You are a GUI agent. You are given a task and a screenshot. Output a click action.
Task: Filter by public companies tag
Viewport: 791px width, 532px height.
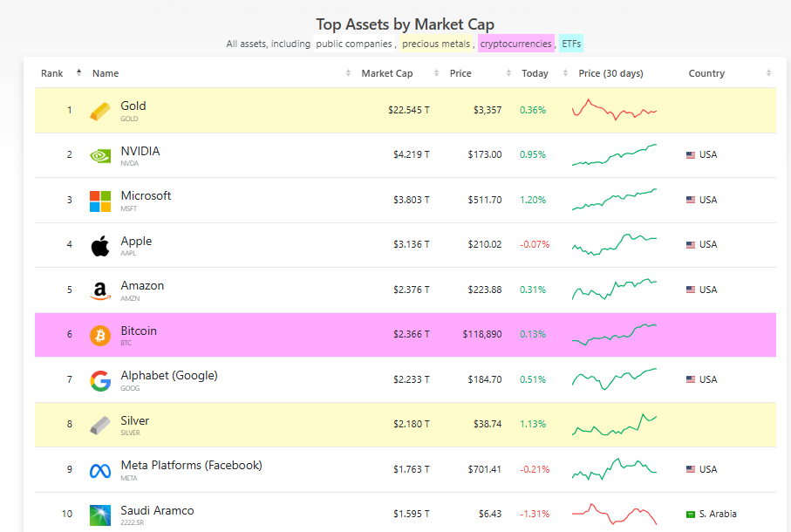[354, 44]
